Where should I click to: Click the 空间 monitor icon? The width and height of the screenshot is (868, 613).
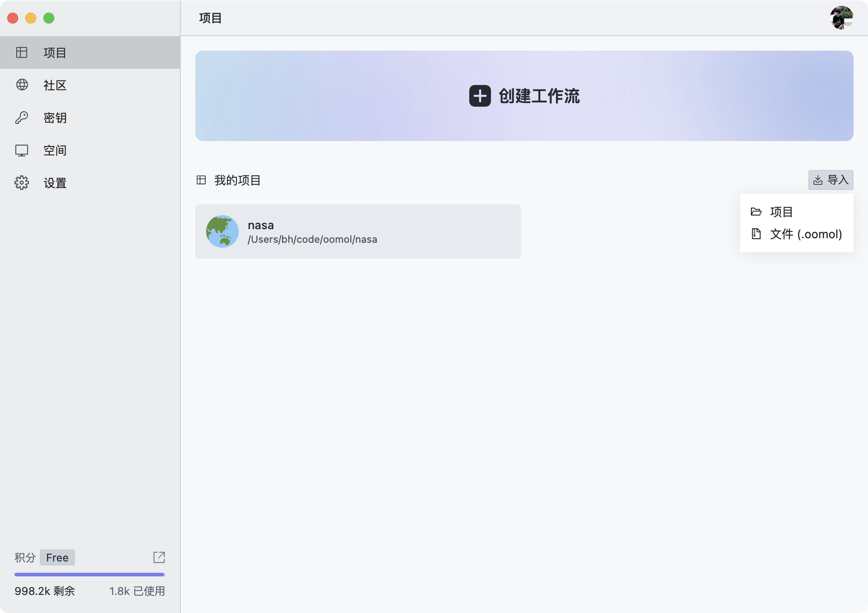(x=22, y=150)
